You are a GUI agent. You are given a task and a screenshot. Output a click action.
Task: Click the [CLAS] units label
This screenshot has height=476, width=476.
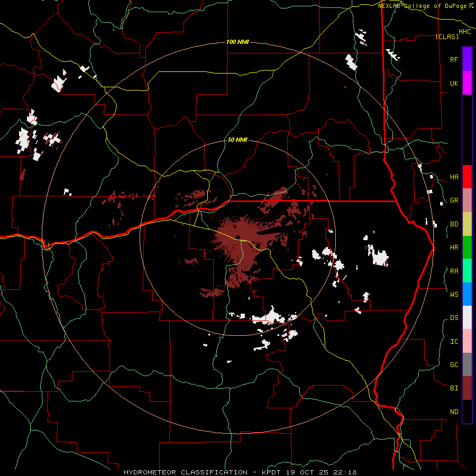point(447,36)
